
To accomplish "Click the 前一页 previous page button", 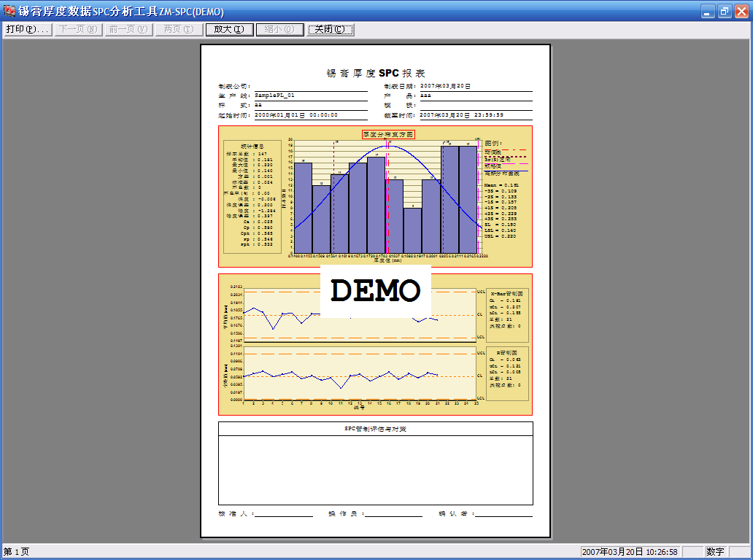I will tap(128, 29).
